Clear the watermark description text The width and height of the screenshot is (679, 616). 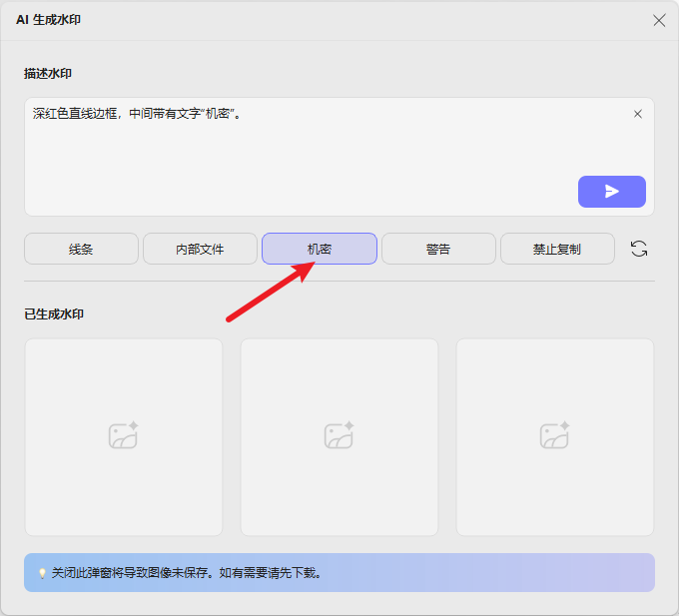coord(637,114)
